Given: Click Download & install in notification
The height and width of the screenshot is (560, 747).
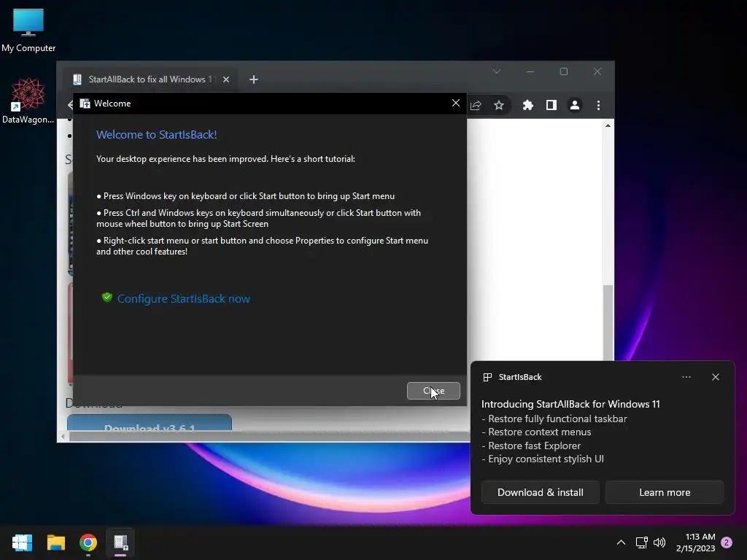Looking at the screenshot, I should [x=541, y=492].
